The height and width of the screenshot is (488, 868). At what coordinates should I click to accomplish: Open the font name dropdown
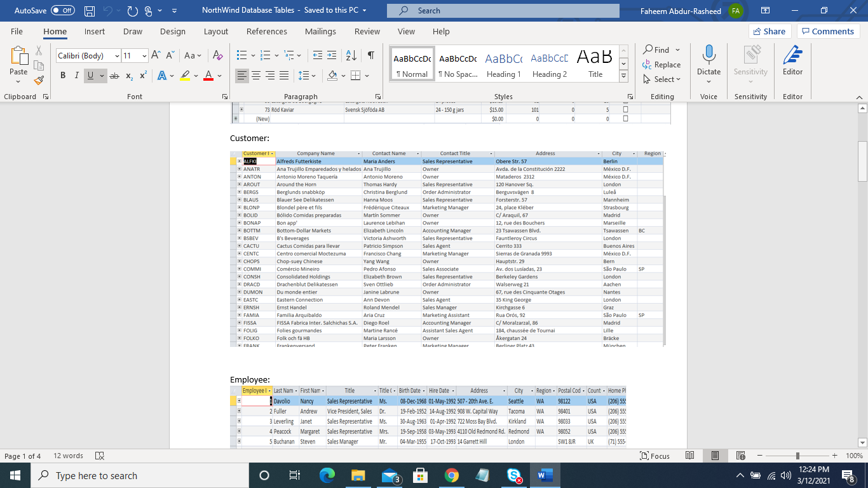pos(117,56)
